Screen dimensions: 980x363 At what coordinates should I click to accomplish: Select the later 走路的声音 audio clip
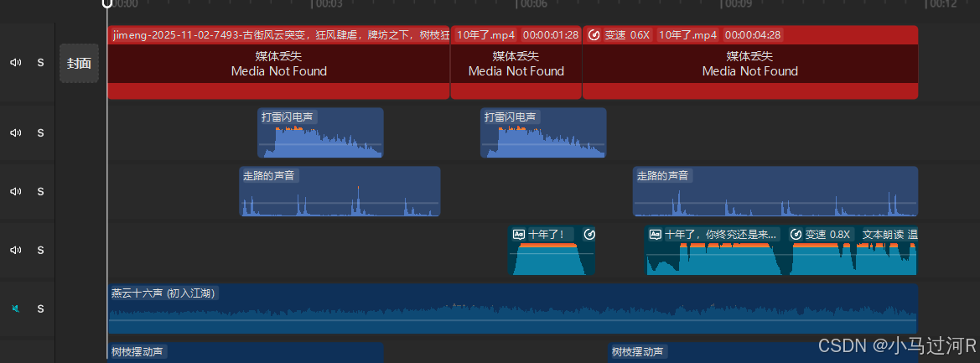[775, 191]
